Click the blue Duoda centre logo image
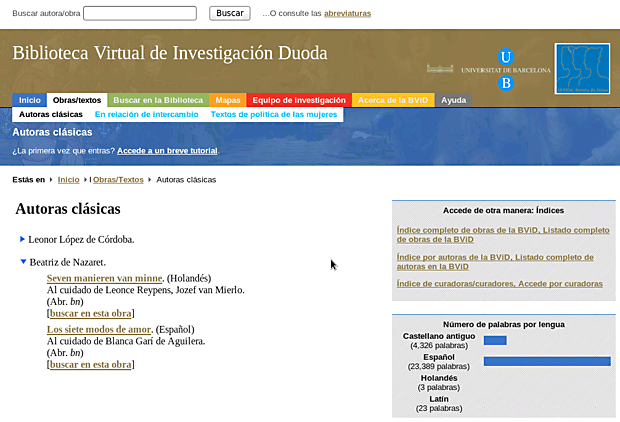Screen dimensions: 620x422 tap(582, 68)
